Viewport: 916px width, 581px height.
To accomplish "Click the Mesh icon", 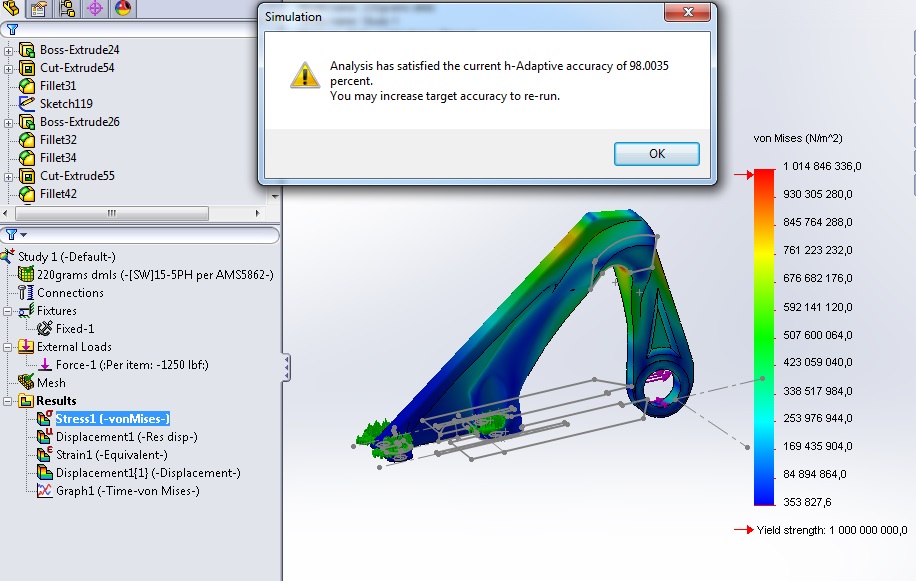I will click(x=26, y=382).
